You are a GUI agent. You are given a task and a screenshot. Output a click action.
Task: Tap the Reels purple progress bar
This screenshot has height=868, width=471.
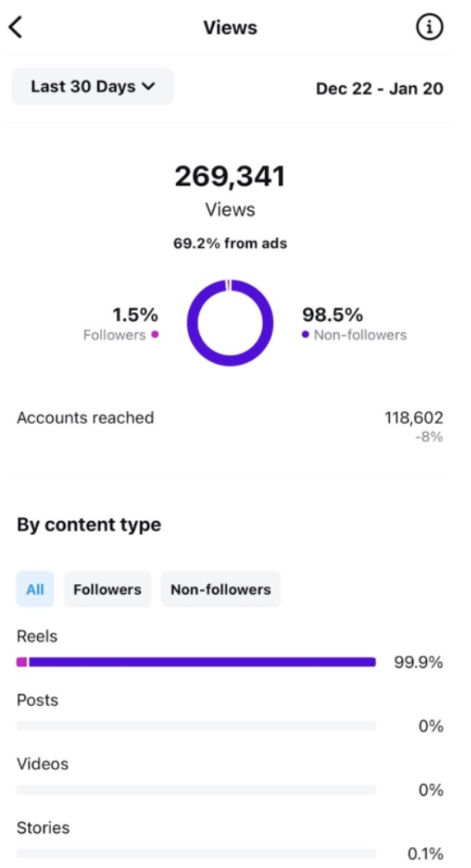tap(202, 662)
